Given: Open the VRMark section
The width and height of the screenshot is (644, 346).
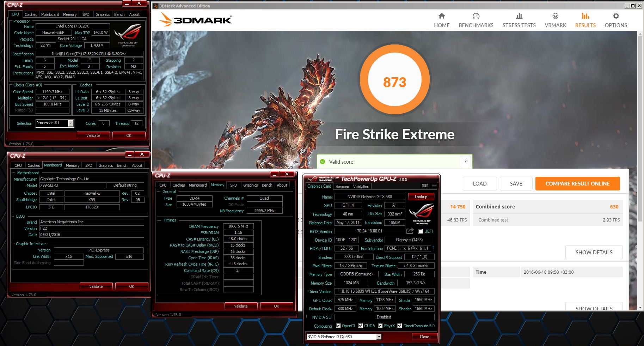Looking at the screenshot, I should click(x=555, y=20).
